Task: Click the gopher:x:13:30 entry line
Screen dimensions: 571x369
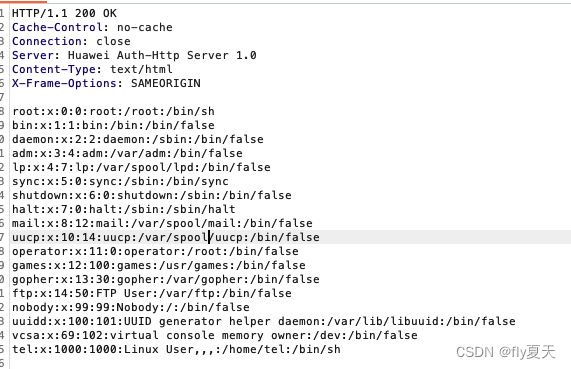Action: (x=166, y=279)
